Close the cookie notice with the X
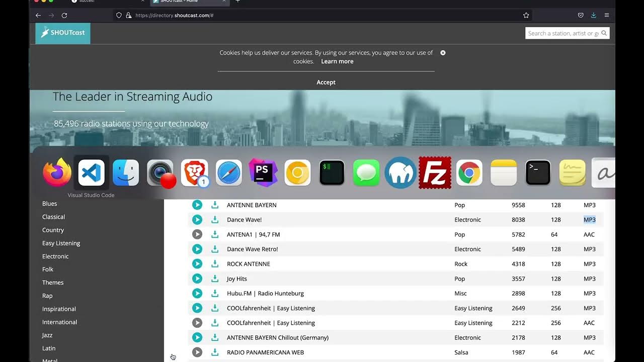Viewport: 644px width, 362px height. coord(443,53)
